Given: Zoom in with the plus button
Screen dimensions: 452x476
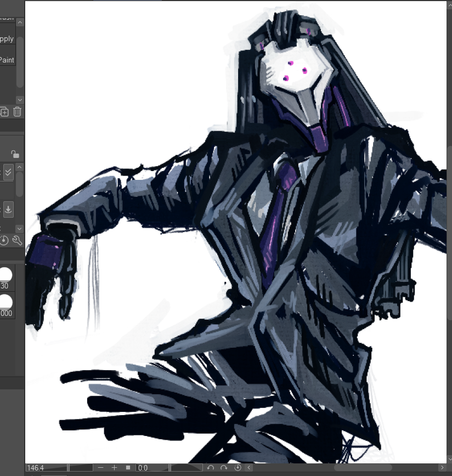Looking at the screenshot, I should [114, 468].
